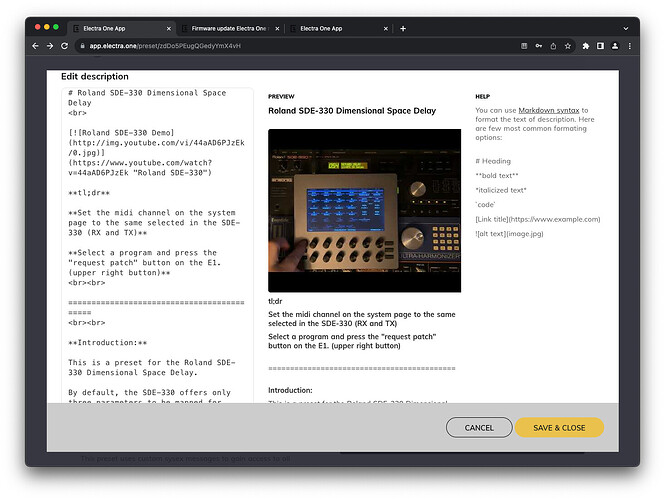Open a new tab with the plus button
Image resolution: width=665 pixels, height=500 pixels.
[x=403, y=28]
